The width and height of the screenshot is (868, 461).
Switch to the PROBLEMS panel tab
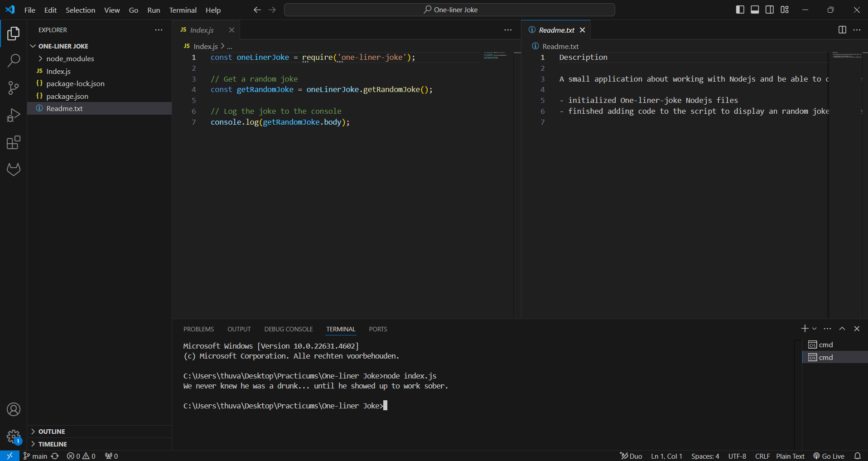coord(198,329)
